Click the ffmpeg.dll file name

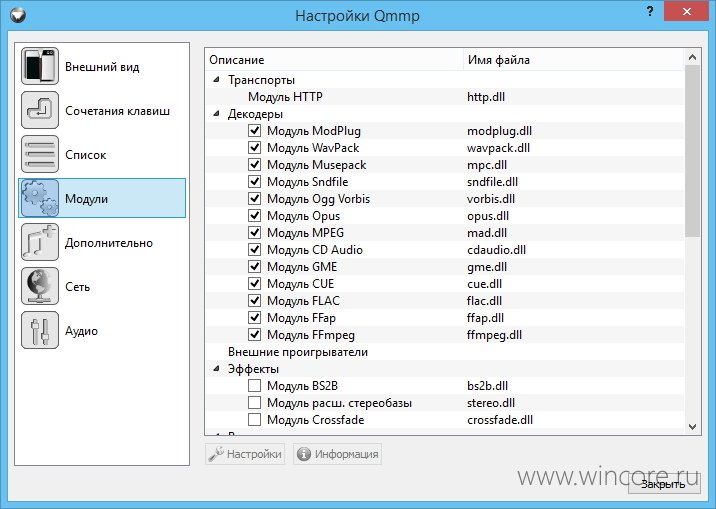[494, 335]
